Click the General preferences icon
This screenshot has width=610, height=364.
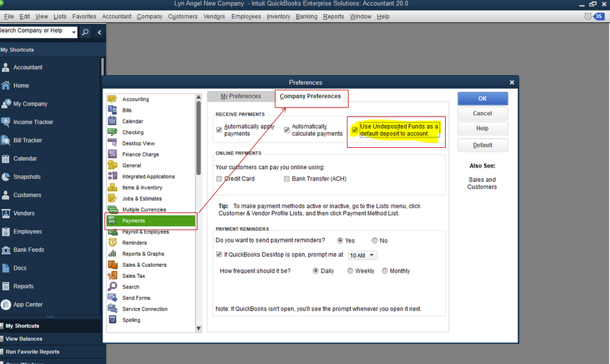tap(112, 165)
